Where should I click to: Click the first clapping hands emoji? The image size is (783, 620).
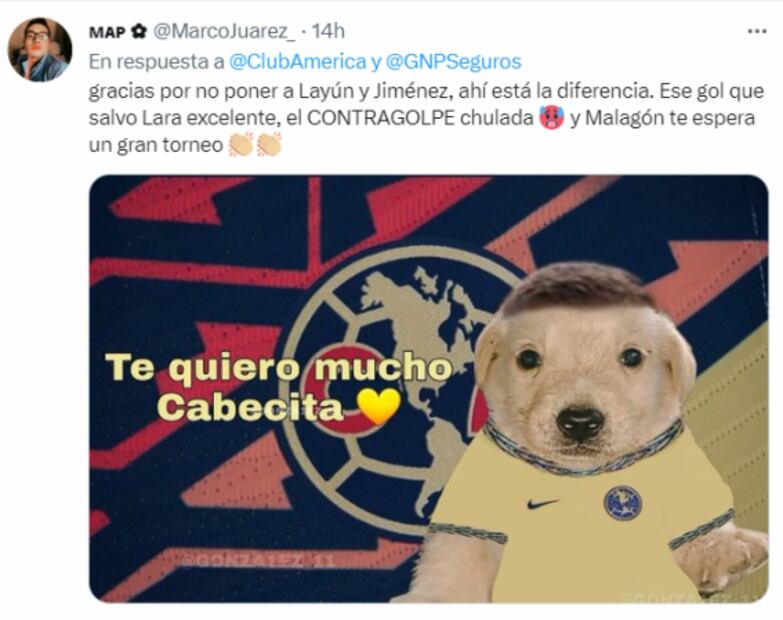tap(241, 145)
